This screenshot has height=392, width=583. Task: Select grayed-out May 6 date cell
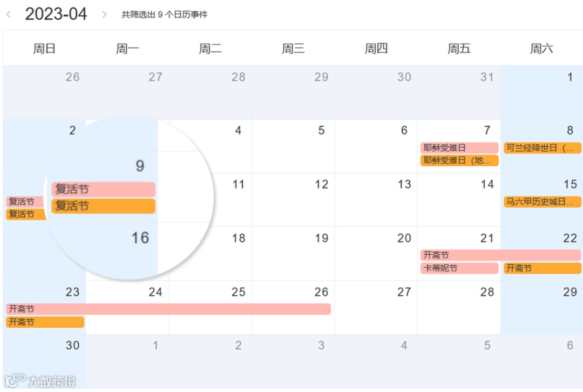click(542, 362)
